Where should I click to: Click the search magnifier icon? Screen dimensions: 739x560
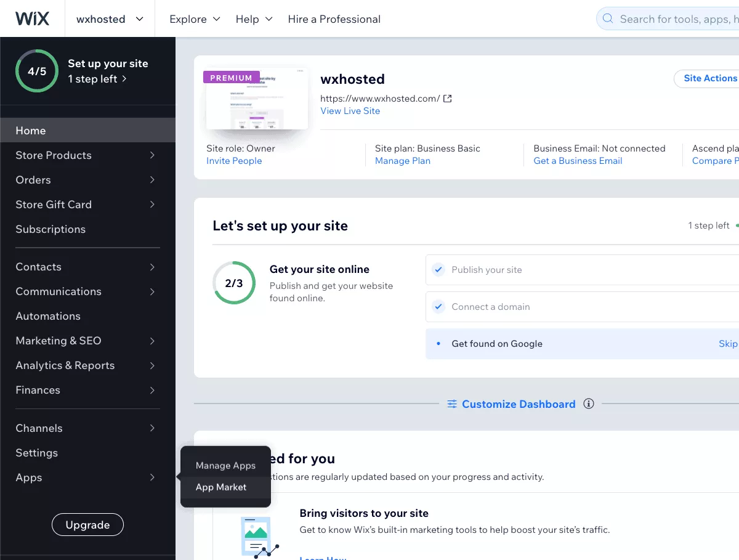608,19
